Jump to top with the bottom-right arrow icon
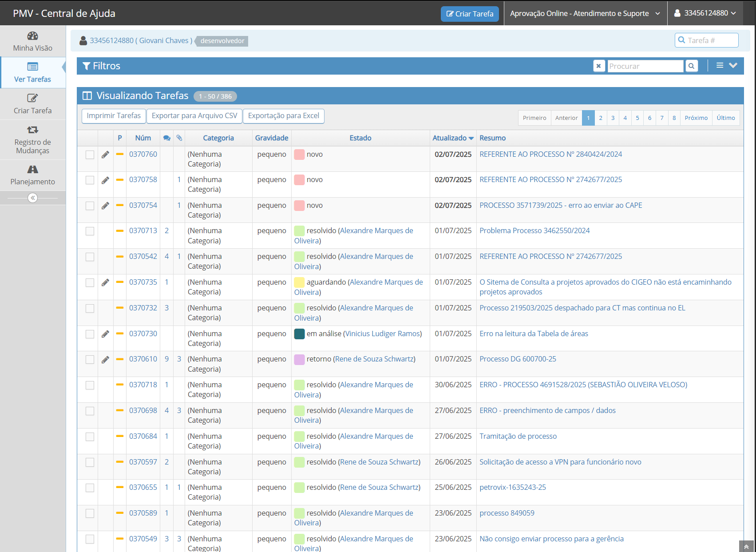 tap(747, 547)
